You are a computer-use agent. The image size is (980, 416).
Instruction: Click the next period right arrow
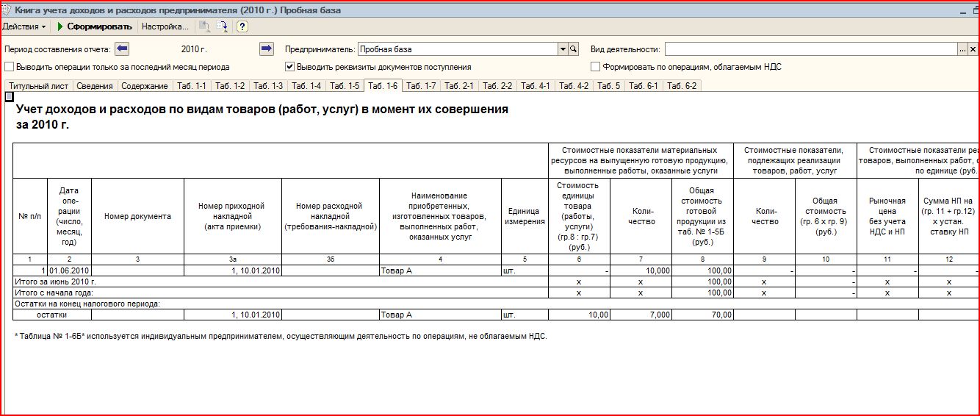coord(267,49)
